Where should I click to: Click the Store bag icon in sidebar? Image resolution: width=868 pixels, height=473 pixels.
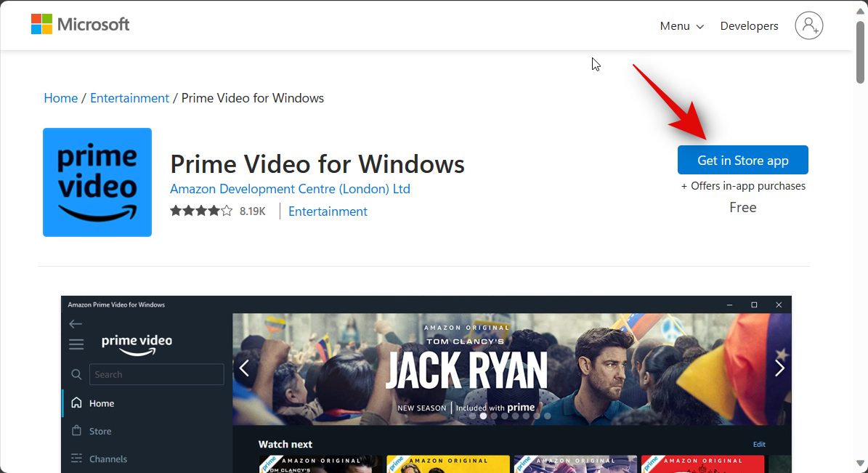pos(77,431)
